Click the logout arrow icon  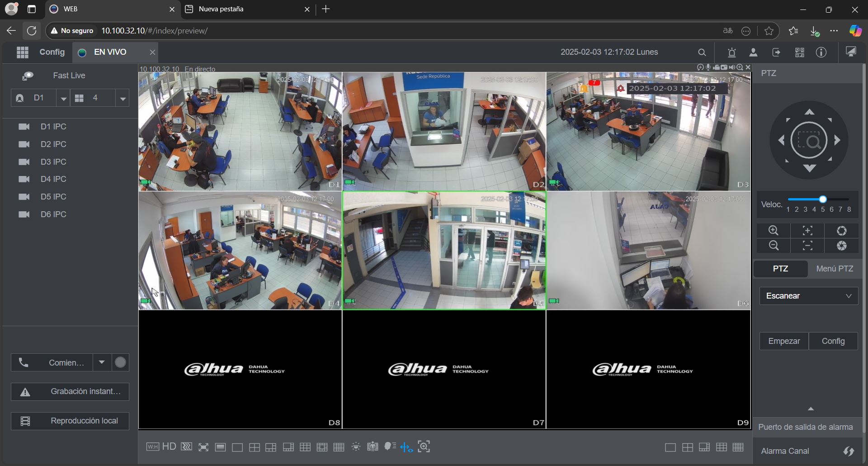pyautogui.click(x=776, y=52)
